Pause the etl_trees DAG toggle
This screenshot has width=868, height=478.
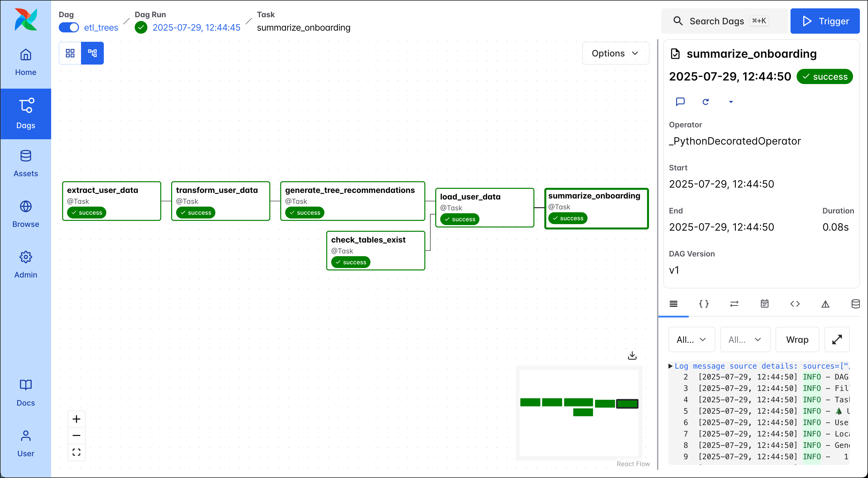69,27
